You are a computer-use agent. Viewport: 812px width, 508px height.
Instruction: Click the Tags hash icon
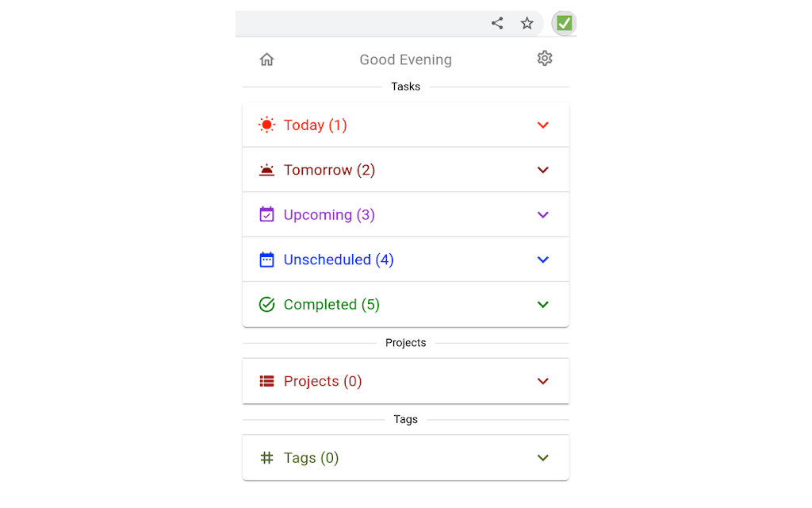(266, 458)
